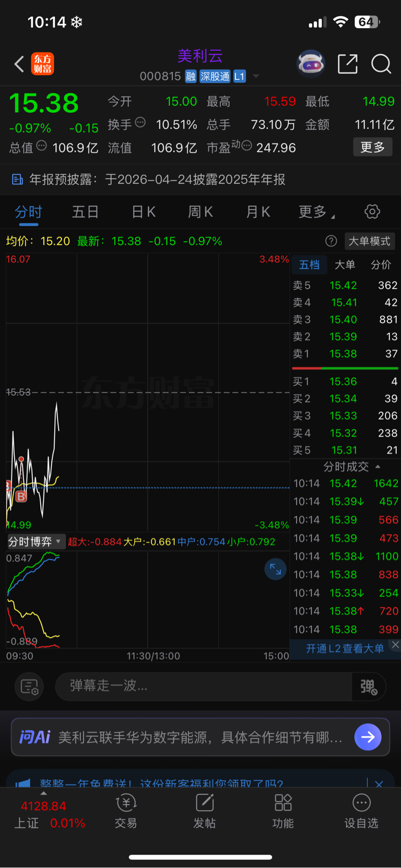Tap 买3 price 15.33 row
Image resolution: width=401 pixels, height=868 pixels.
point(345,416)
